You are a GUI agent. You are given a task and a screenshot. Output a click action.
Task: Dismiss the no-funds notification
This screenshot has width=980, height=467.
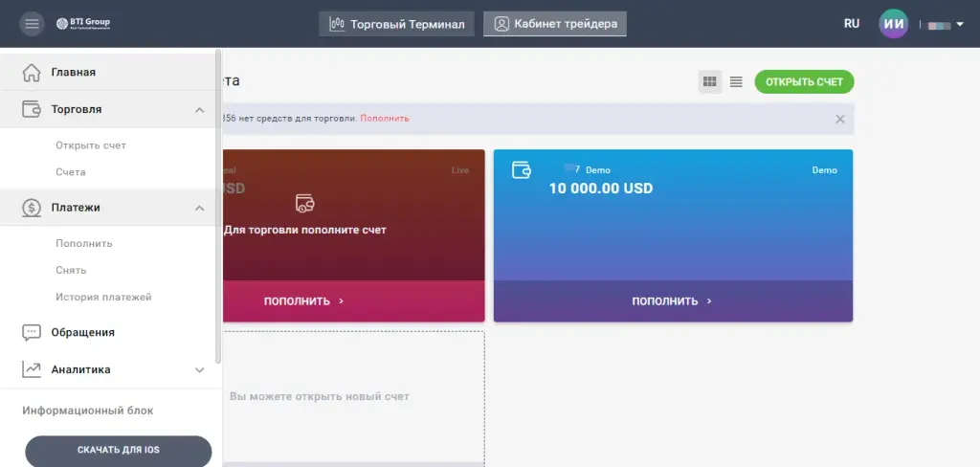point(840,119)
